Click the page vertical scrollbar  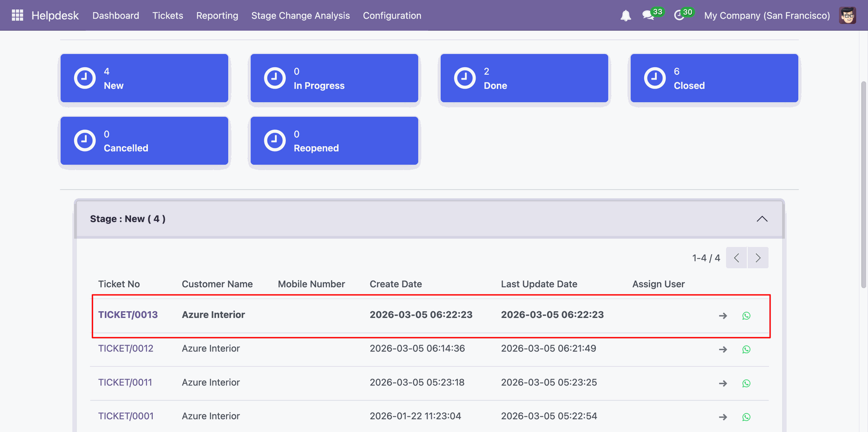pos(863,181)
